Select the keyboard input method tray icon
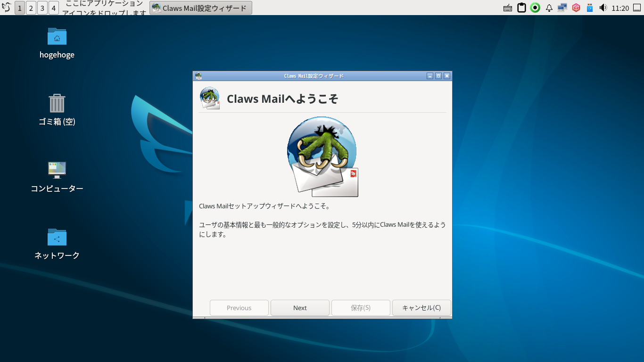 pos(507,8)
